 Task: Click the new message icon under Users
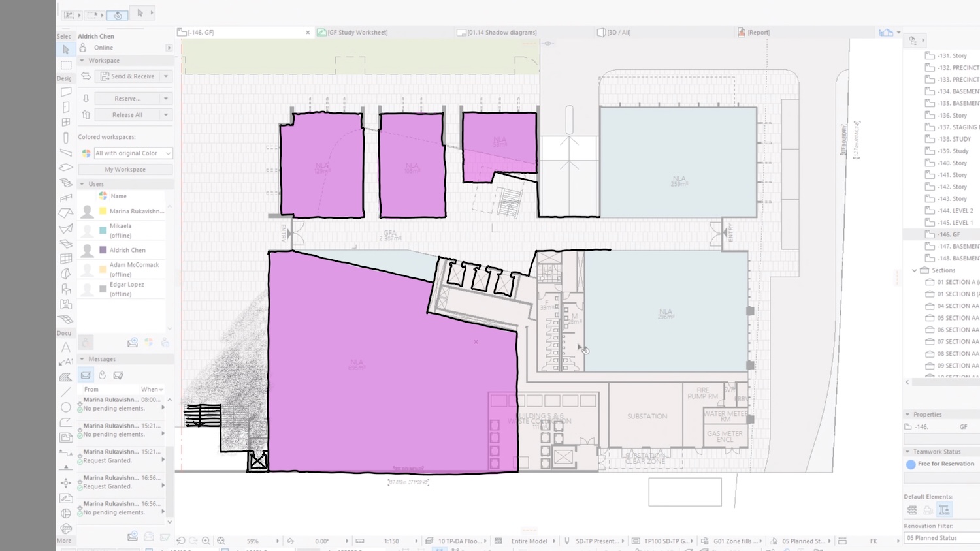tap(133, 342)
